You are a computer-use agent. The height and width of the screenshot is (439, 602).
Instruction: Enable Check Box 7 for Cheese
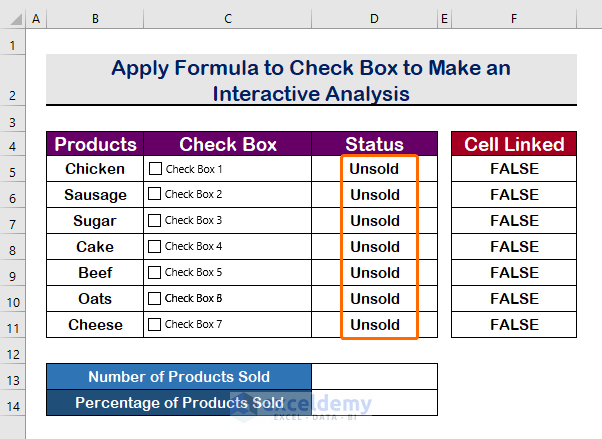click(155, 325)
